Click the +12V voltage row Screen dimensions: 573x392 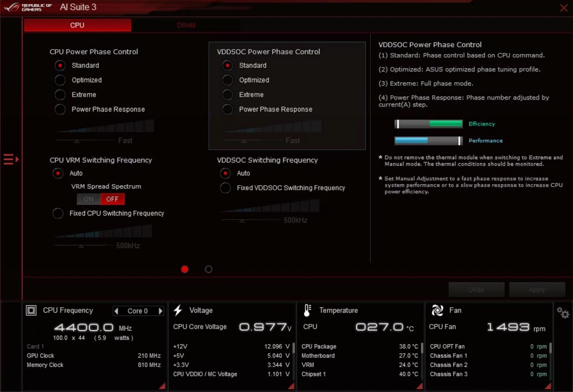(x=231, y=347)
